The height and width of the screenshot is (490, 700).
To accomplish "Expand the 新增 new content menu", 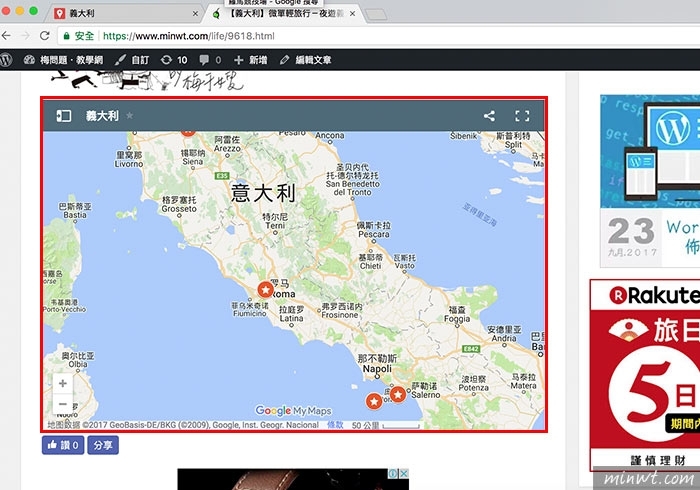I will coord(250,60).
